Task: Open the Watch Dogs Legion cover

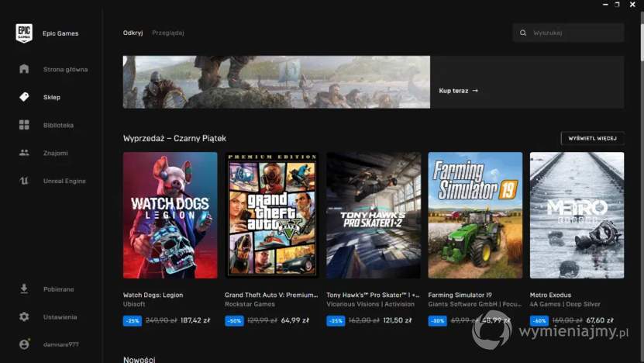Action: [x=170, y=215]
